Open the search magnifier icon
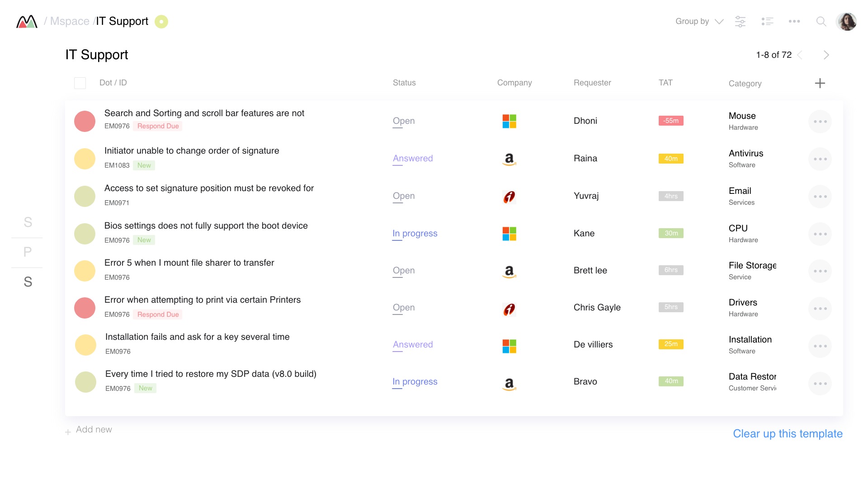Screen dimensions: 868x488 click(821, 21)
